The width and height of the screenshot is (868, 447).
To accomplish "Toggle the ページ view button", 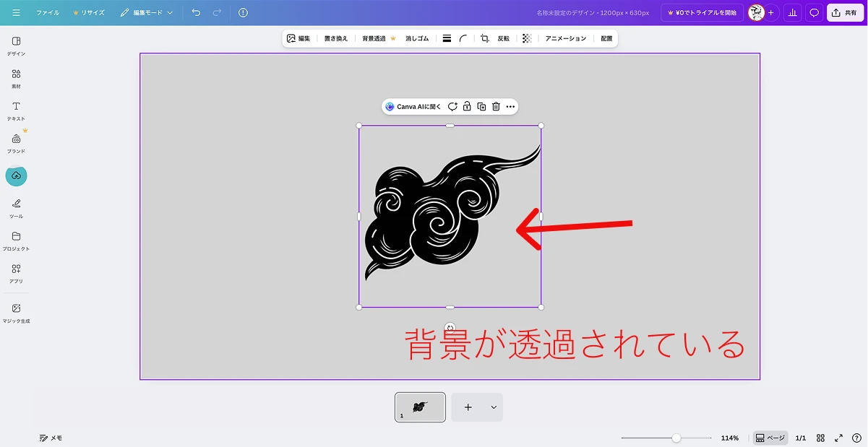I will [x=770, y=438].
